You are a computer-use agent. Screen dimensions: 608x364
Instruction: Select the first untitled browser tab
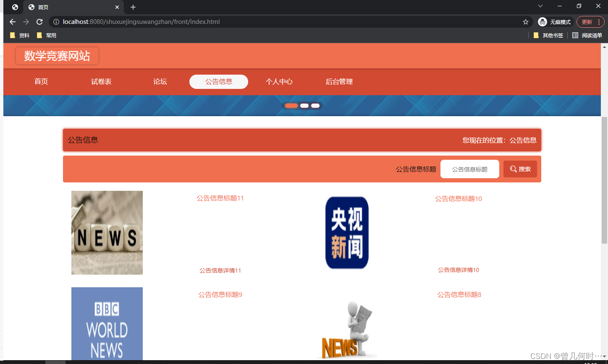click(x=15, y=7)
